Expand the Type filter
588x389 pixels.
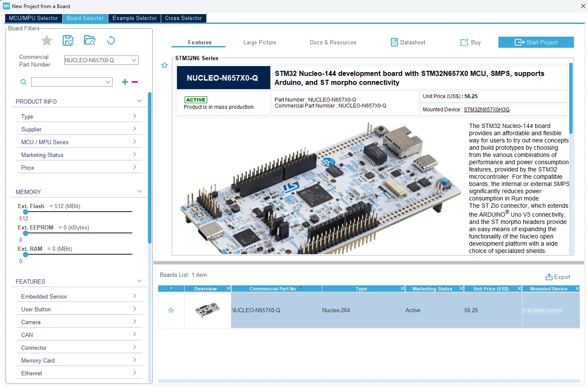coord(135,116)
